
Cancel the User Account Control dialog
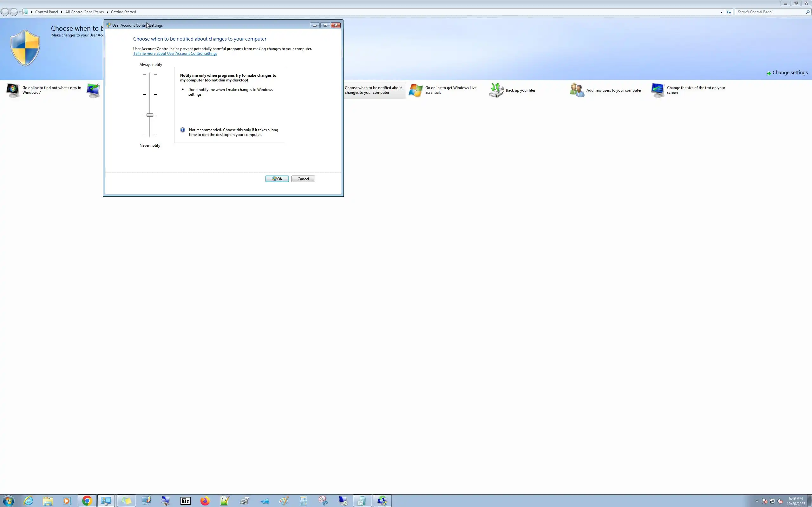coord(303,179)
